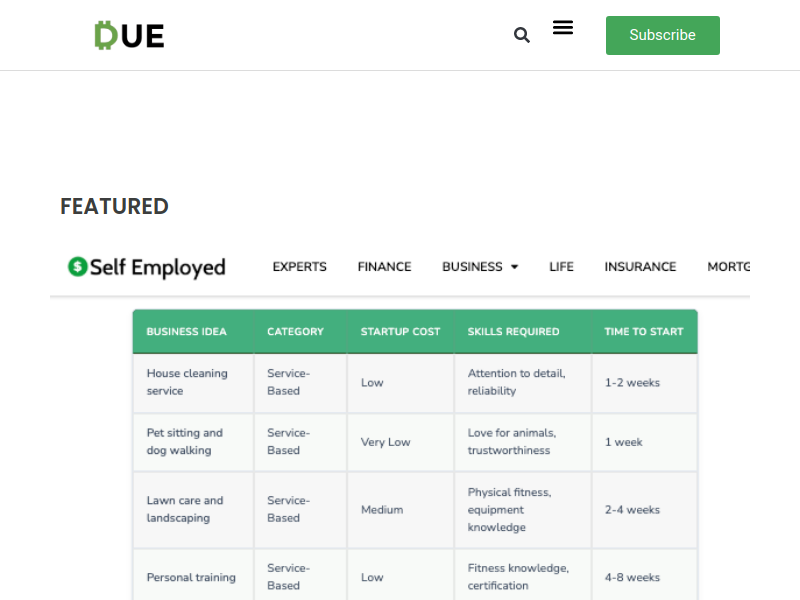Select the LIFE menu item
The image size is (800, 600).
tap(561, 267)
